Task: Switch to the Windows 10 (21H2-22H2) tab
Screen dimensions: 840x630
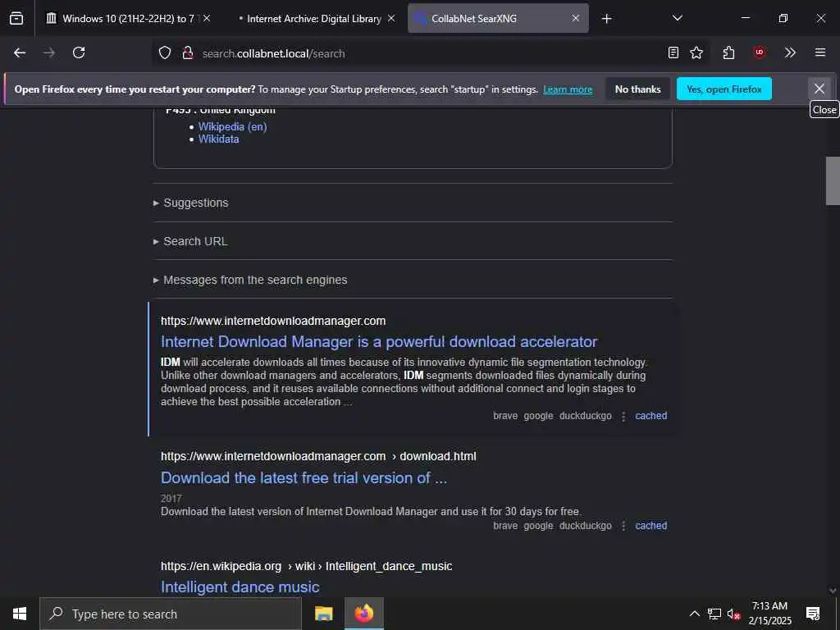Action: point(128,18)
